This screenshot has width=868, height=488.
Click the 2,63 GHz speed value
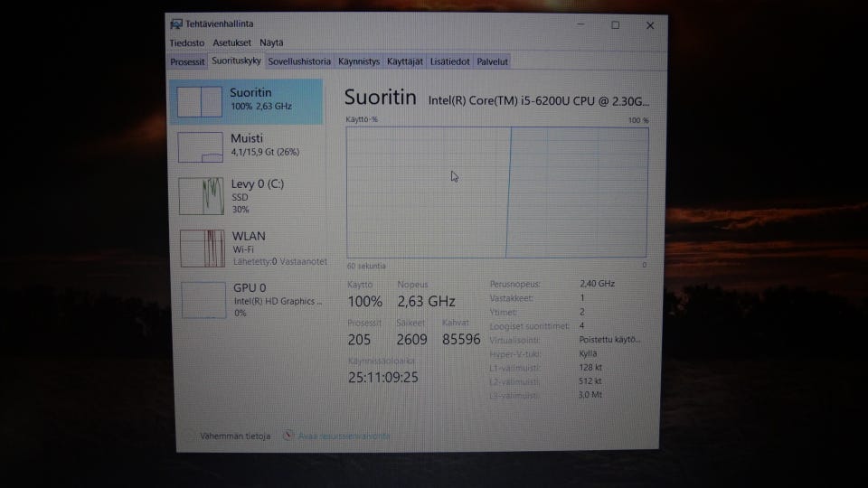pos(426,302)
